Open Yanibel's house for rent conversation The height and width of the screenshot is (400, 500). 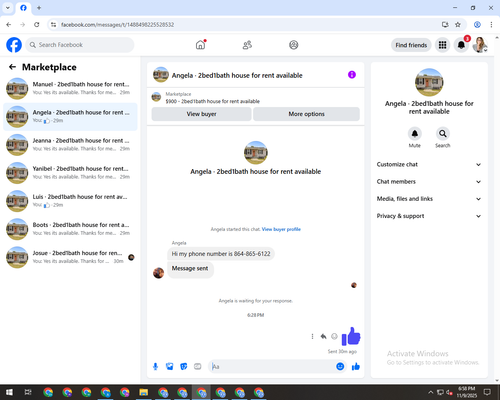70,173
